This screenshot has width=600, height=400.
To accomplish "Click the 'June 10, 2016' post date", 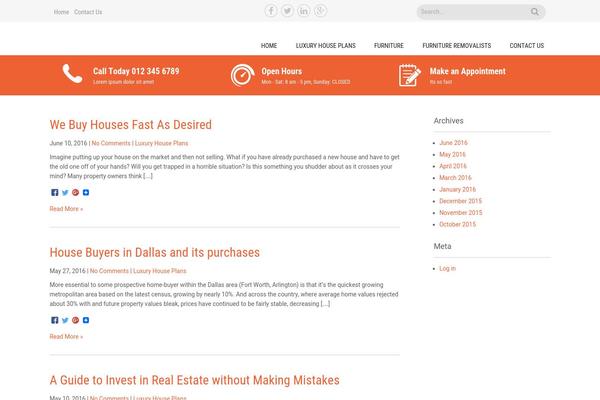I will [68, 143].
